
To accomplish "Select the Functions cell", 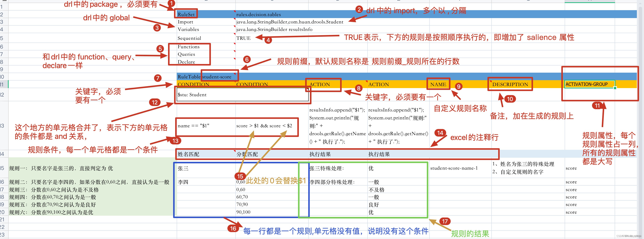I will point(206,46).
